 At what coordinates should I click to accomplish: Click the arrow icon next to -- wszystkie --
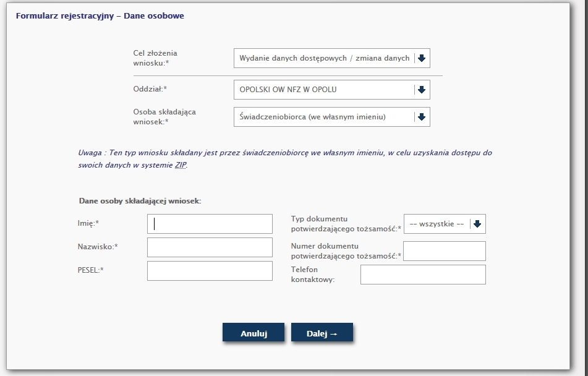click(477, 224)
